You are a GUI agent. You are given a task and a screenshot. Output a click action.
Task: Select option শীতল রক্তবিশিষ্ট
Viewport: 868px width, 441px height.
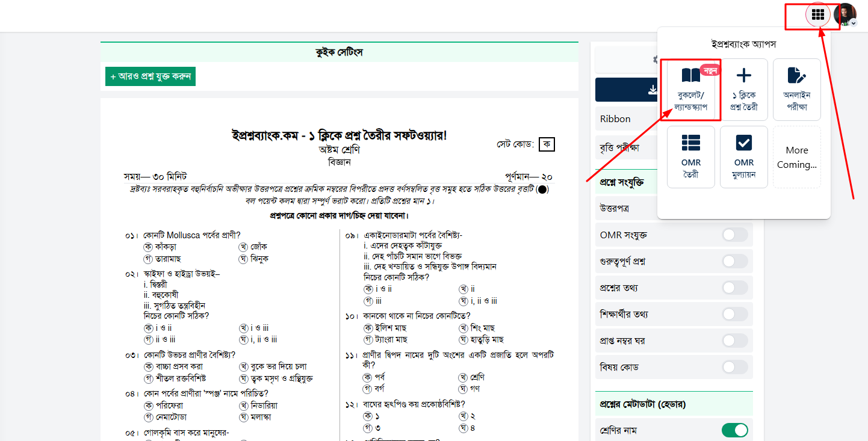(175, 378)
